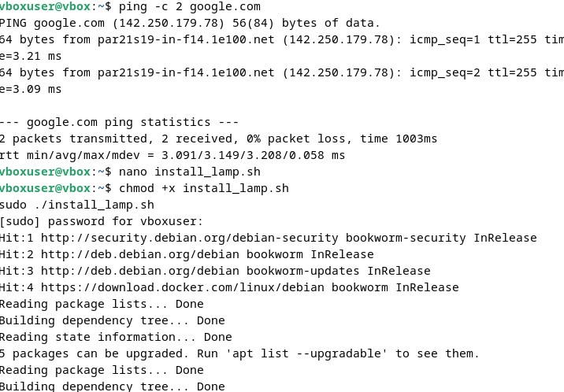Click the 'ping -c 2 google.com' command text

click(189, 6)
